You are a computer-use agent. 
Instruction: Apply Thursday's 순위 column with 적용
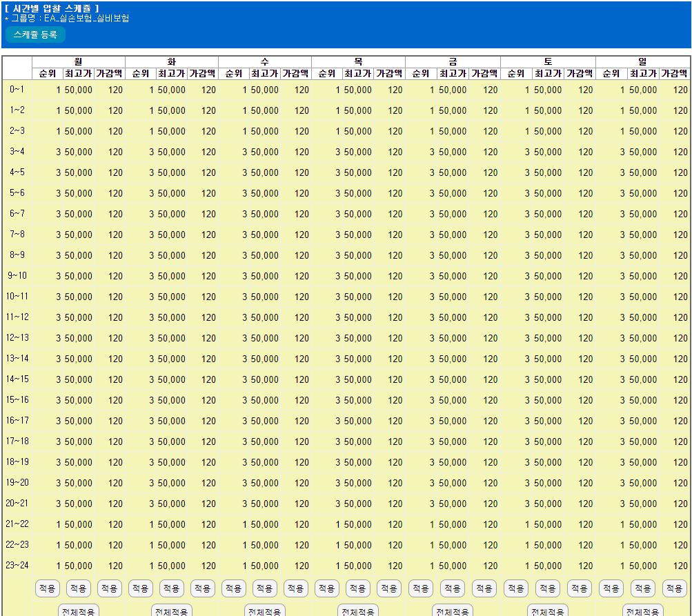[x=326, y=588]
